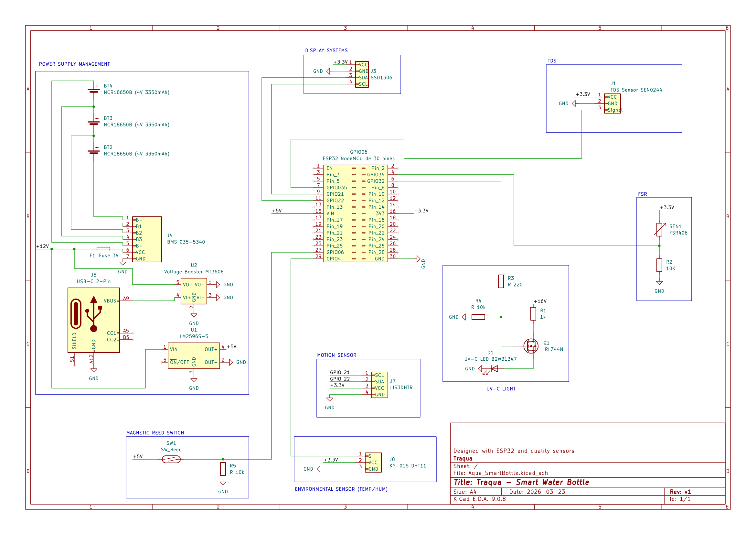Click the R5 10k pull-down resistor
756x535 pixels.
coord(223,469)
